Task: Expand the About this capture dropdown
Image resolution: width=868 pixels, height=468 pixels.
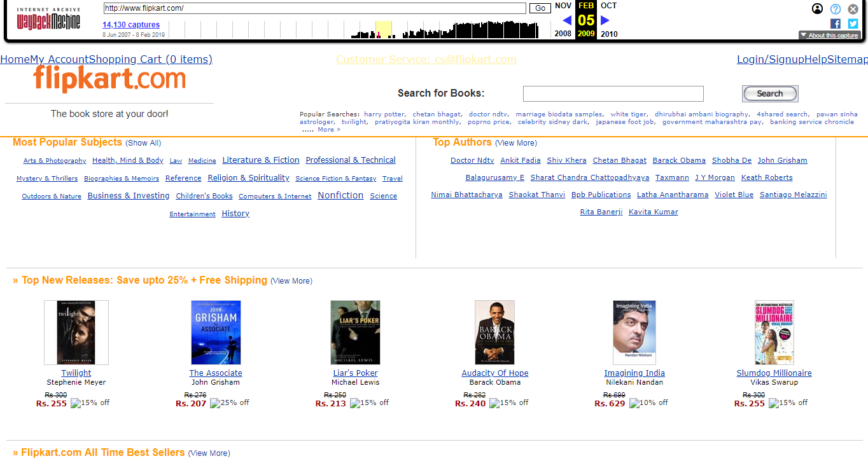Action: point(830,36)
